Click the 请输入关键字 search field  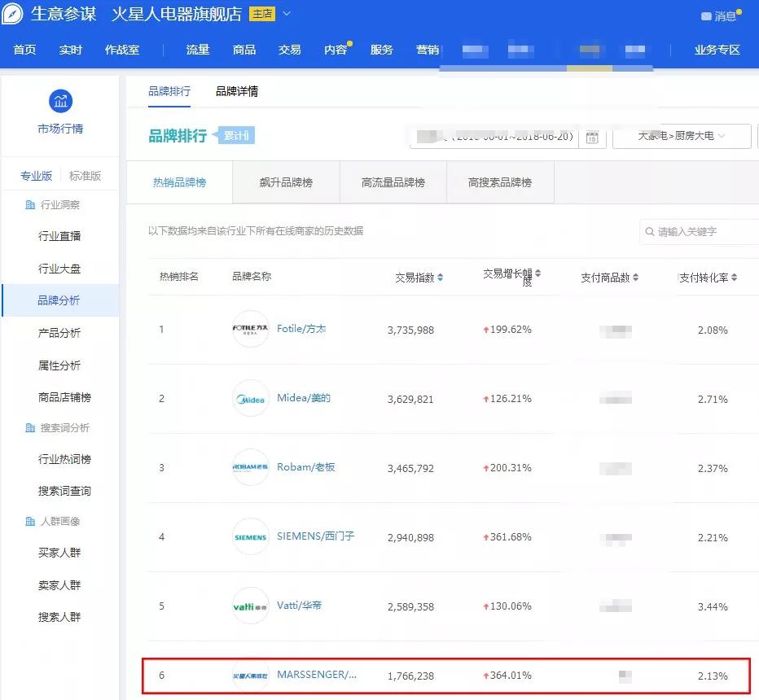[x=700, y=232]
